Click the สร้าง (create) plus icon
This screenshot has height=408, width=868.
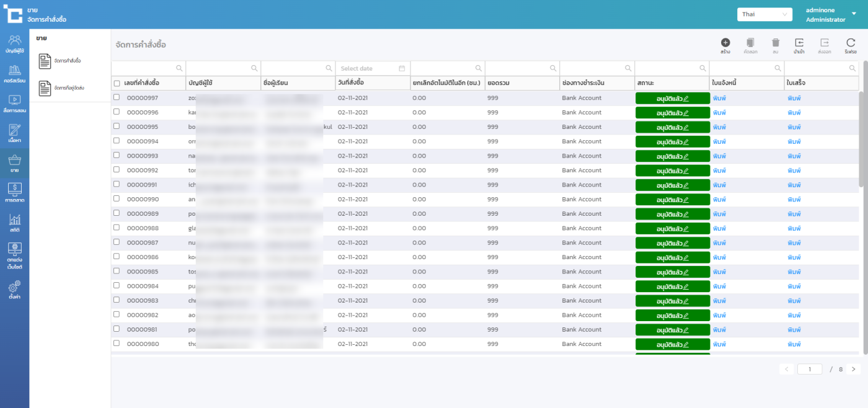tap(725, 43)
